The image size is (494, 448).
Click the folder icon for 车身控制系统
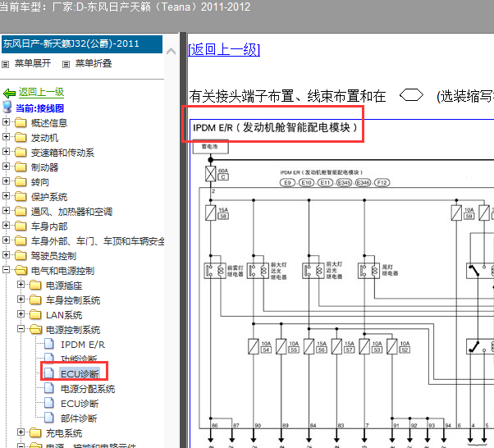point(35,299)
